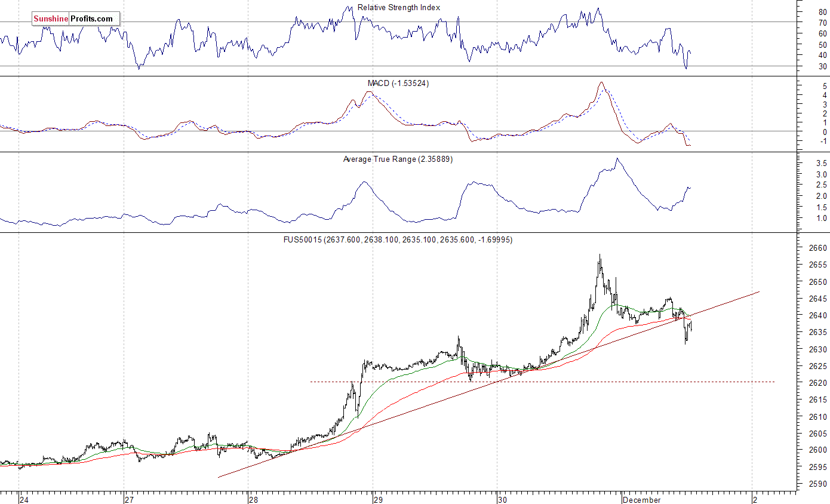830x504 pixels.
Task: Click the 2660 price level label
Action: click(x=817, y=248)
